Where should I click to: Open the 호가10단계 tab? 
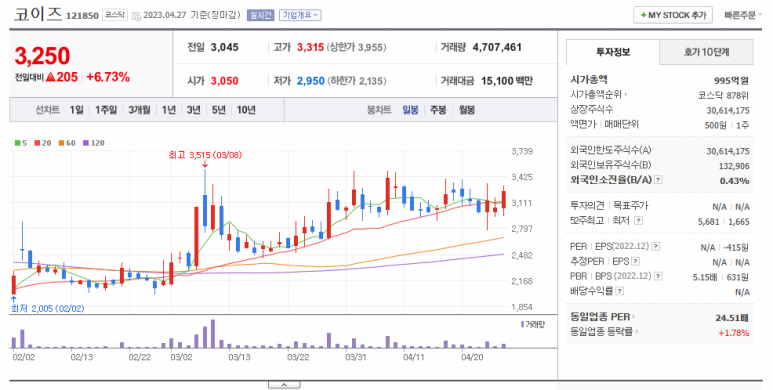[x=706, y=52]
